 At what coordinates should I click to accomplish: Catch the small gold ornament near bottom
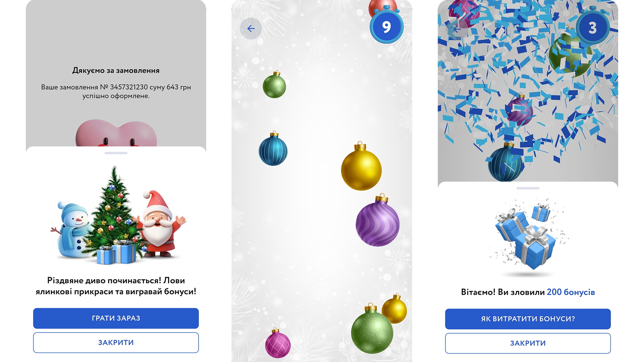pos(394,309)
